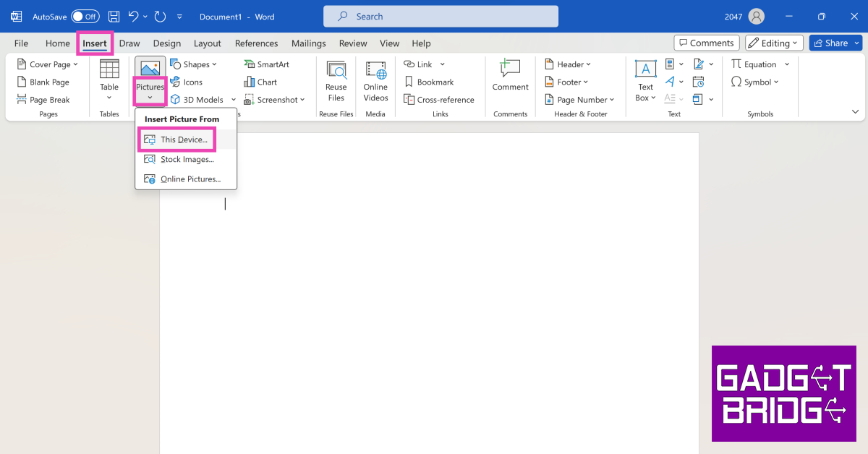Expand the Shapes dropdown
This screenshot has width=868, height=454.
coord(193,64)
